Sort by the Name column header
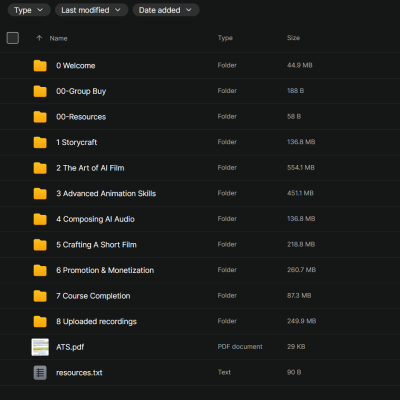Viewport: 400px width, 400px height. pos(58,38)
